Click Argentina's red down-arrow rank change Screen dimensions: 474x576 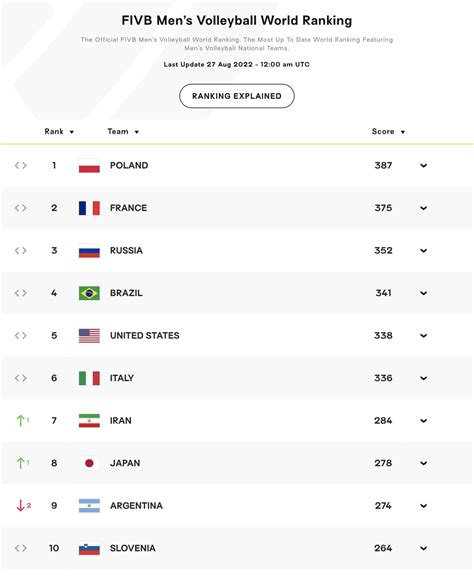(24, 506)
